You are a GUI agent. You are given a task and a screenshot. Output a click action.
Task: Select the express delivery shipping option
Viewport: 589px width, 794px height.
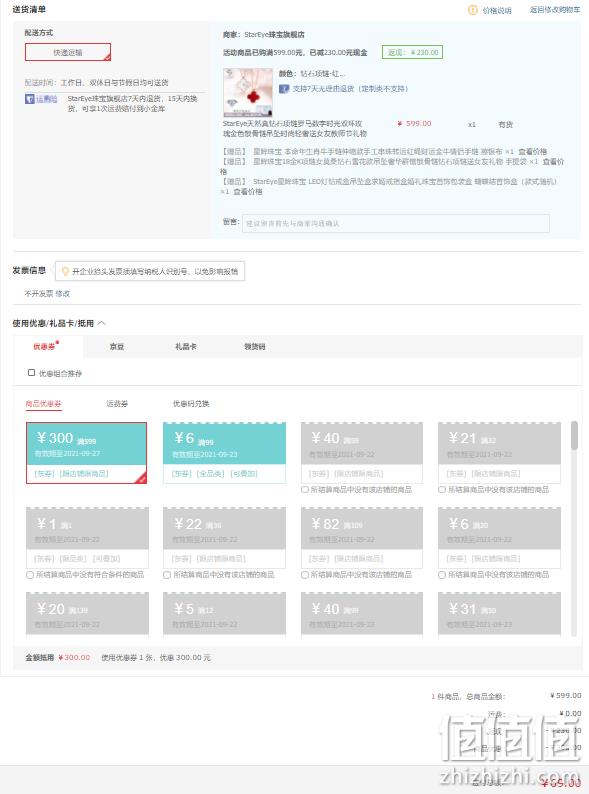[68, 52]
